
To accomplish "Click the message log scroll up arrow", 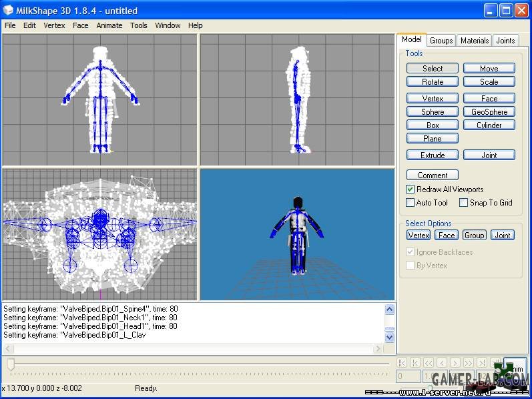I will [390, 310].
